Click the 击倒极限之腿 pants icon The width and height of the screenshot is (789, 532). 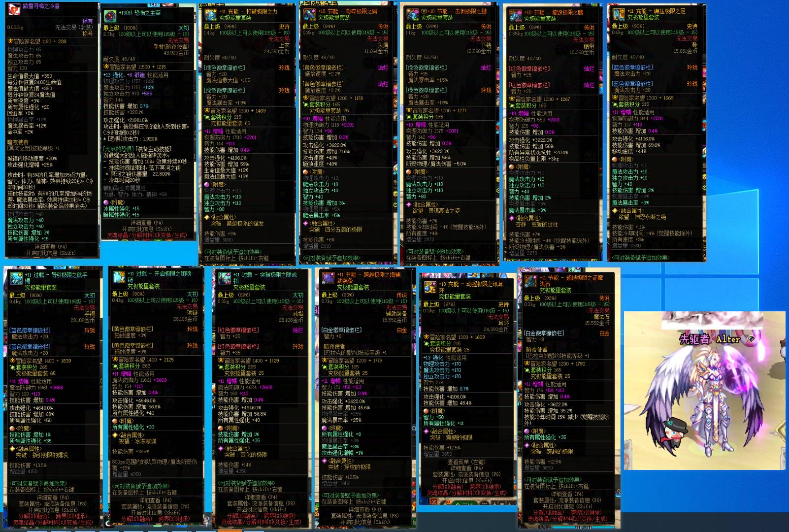pos(413,14)
